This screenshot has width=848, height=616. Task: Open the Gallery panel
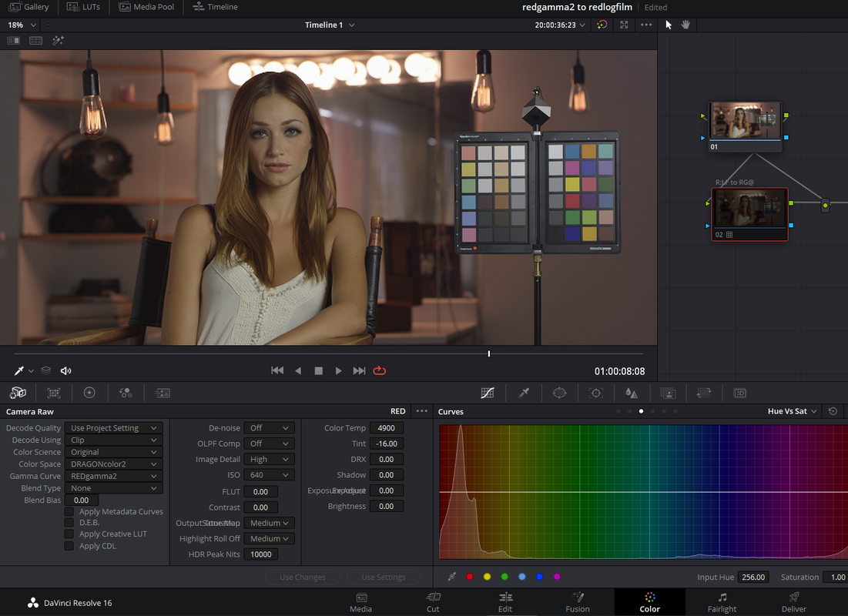(29, 7)
